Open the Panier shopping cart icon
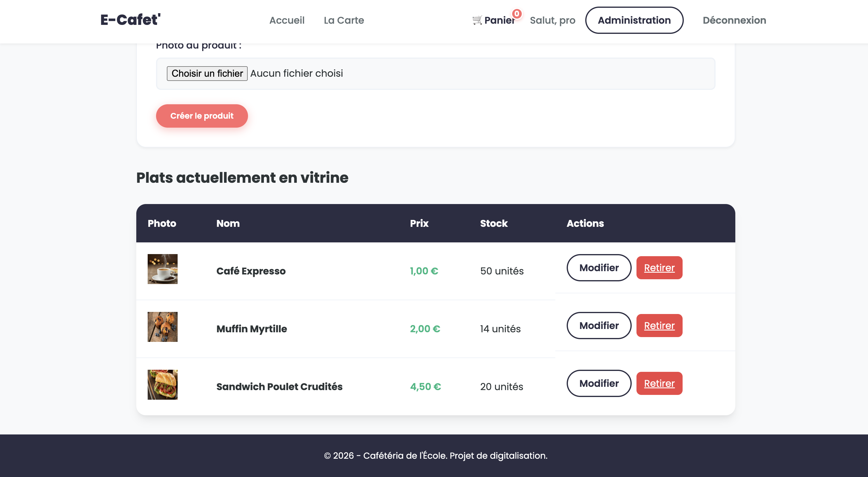This screenshot has width=868, height=477. 477,20
